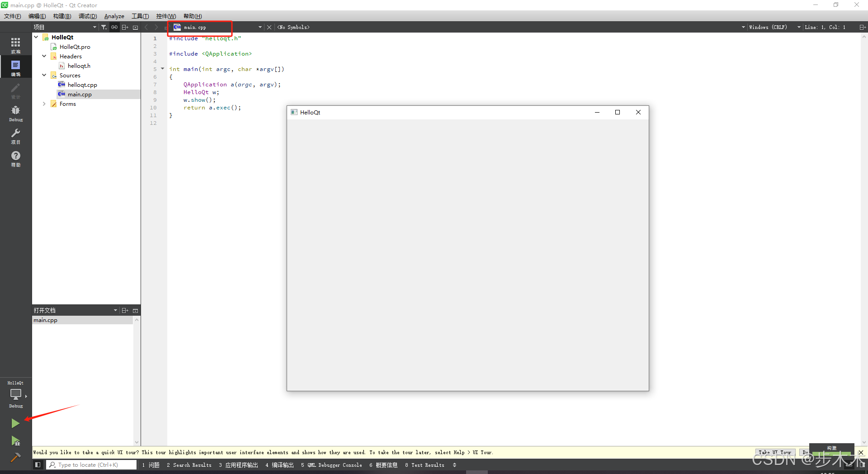The width and height of the screenshot is (868, 474).
Task: Open the 工具(T) menu
Action: (140, 16)
